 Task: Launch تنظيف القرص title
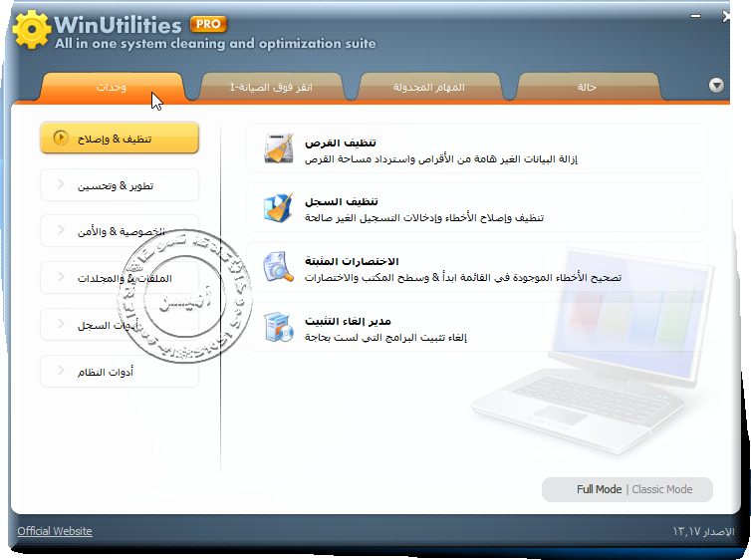(341, 142)
